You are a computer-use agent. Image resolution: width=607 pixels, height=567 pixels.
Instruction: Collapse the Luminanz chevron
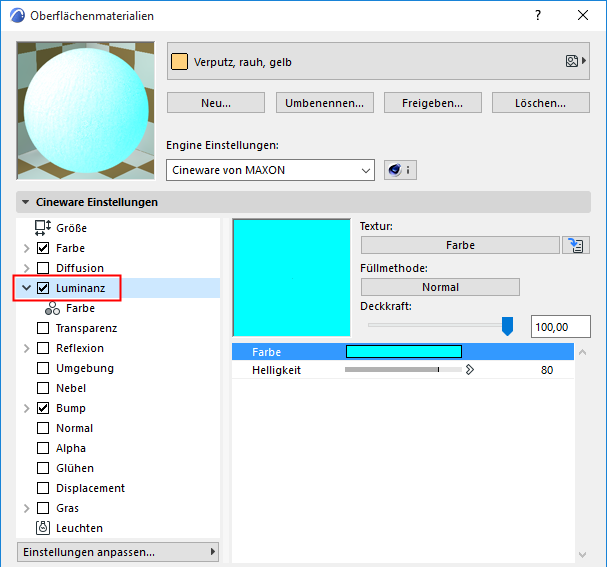tap(26, 288)
